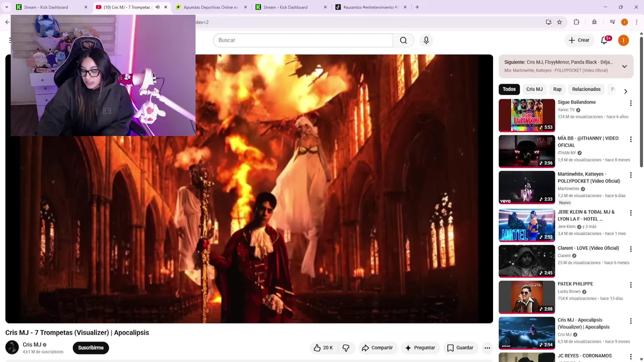Click the video player area
Viewport: 644px width, 362px height.
(249, 189)
